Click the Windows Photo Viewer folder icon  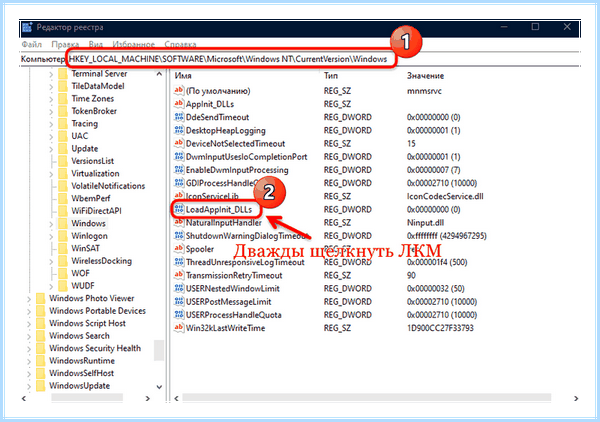(x=41, y=298)
